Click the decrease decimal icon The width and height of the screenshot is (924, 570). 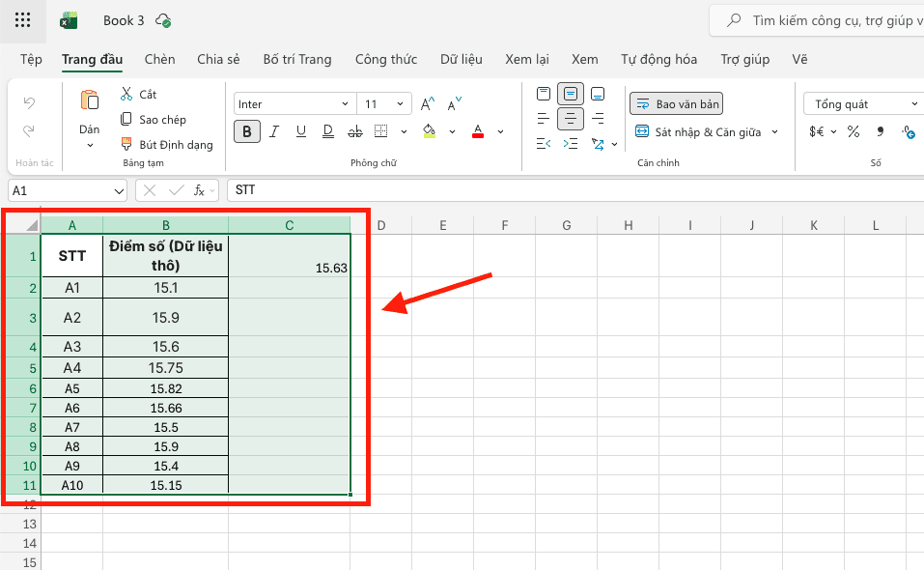[909, 132]
